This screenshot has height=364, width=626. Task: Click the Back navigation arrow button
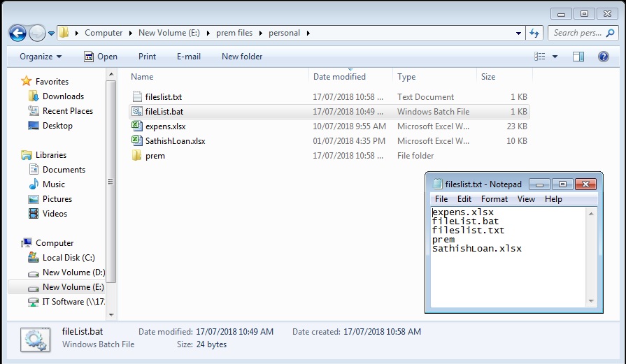click(17, 33)
